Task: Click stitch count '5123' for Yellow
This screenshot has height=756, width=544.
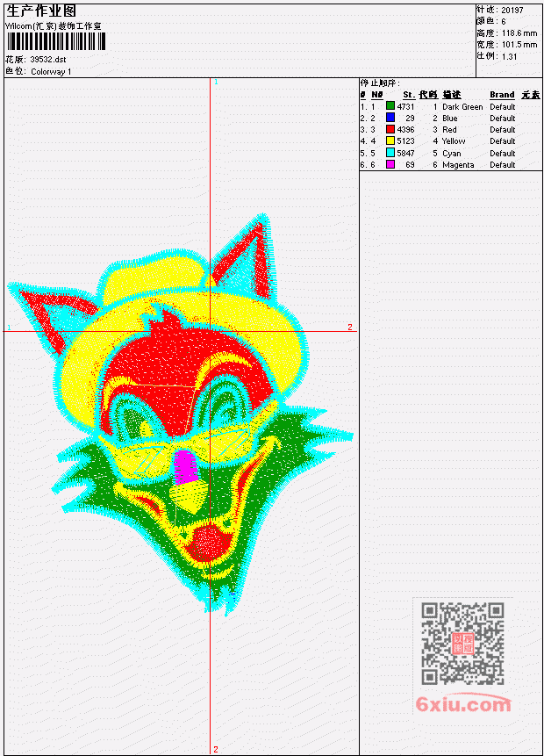Action: tap(405, 141)
